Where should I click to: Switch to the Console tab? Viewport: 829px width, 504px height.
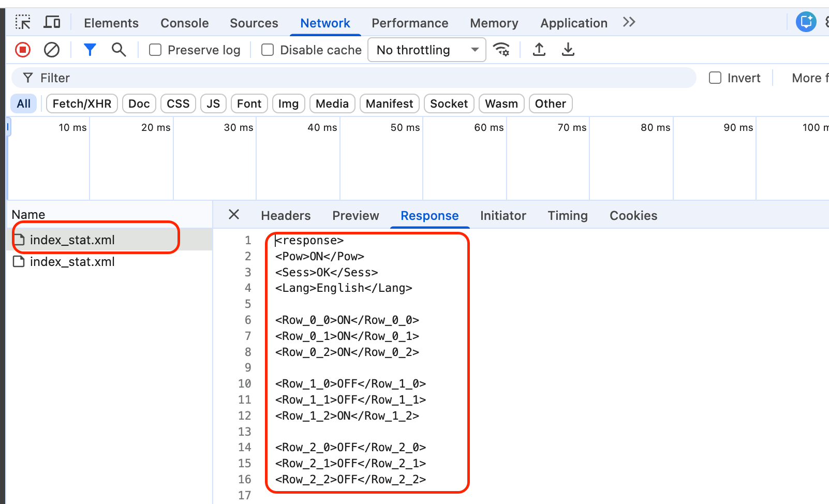point(184,23)
